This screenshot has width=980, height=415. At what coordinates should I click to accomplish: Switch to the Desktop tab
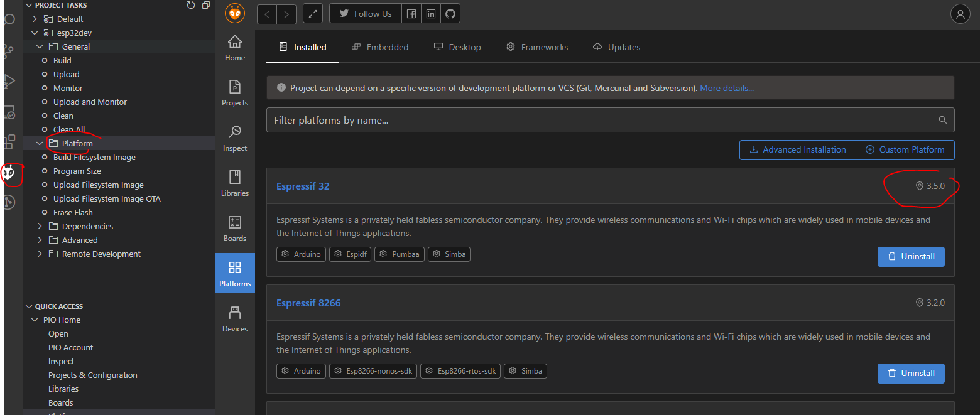(457, 47)
